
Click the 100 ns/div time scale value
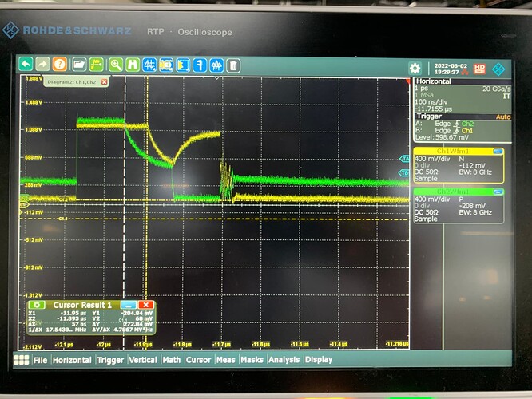(x=431, y=101)
